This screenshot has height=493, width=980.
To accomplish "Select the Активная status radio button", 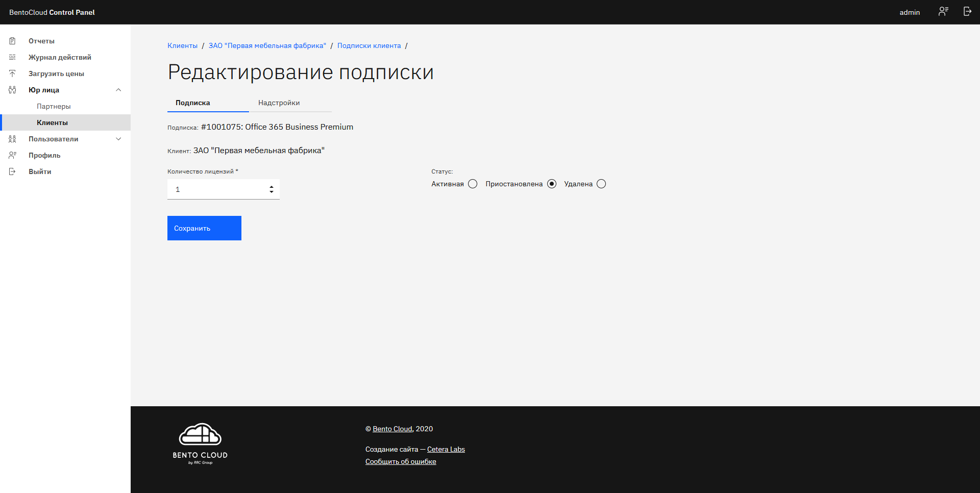I will point(473,184).
